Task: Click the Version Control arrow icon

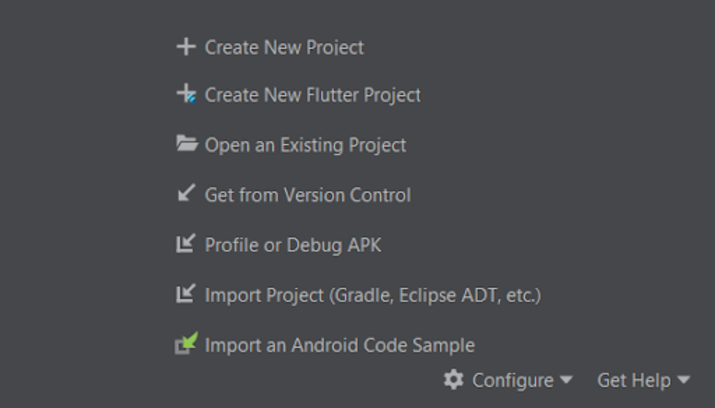Action: [185, 194]
